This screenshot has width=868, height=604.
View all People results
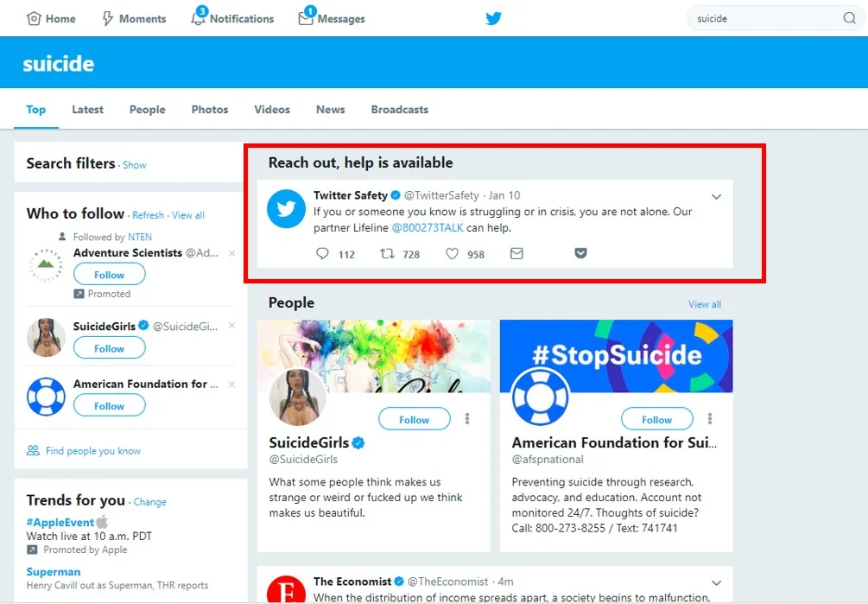pos(705,304)
